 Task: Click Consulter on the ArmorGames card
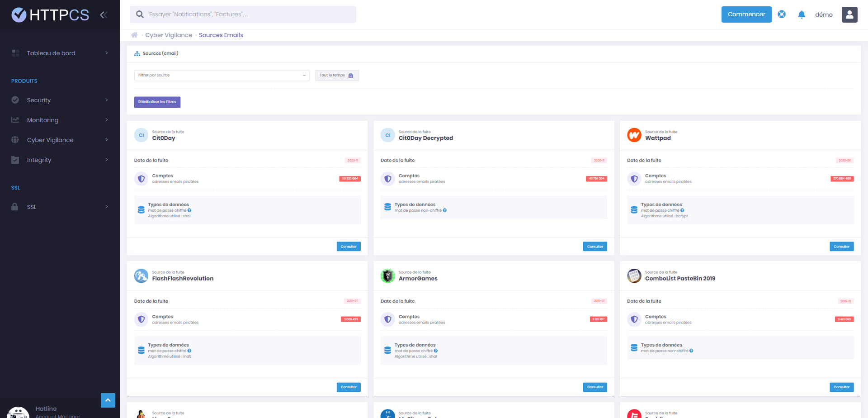point(595,387)
